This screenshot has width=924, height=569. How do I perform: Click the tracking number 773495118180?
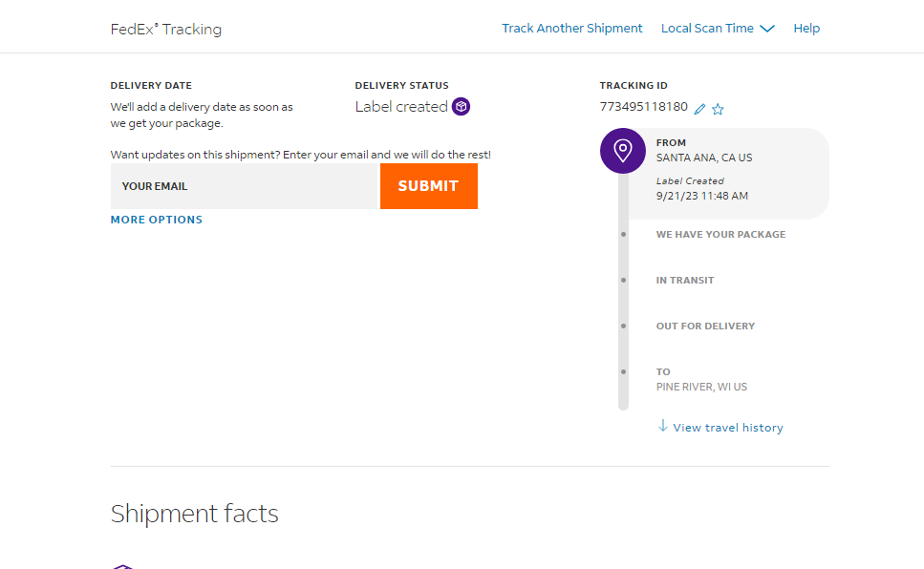coord(643,107)
